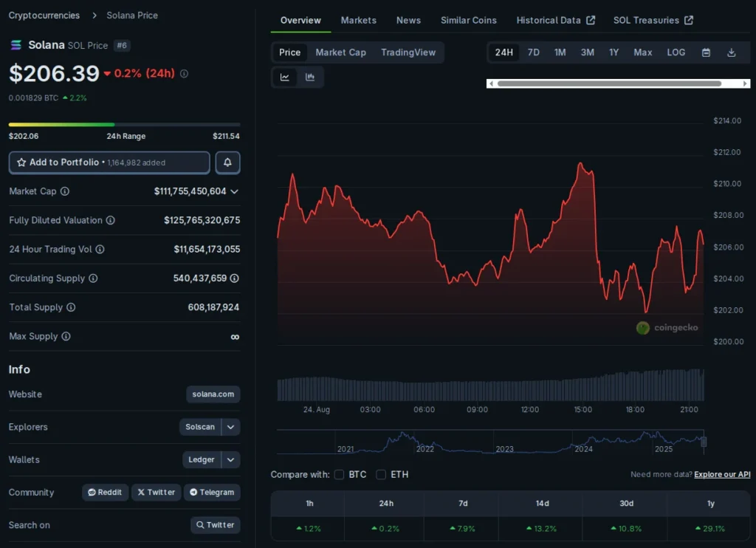Open the Overview tab
756x548 pixels.
coord(300,20)
